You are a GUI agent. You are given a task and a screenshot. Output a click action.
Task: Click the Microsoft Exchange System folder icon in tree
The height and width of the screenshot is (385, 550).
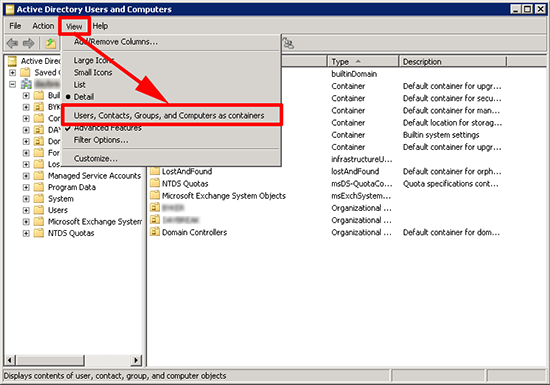tap(39, 222)
